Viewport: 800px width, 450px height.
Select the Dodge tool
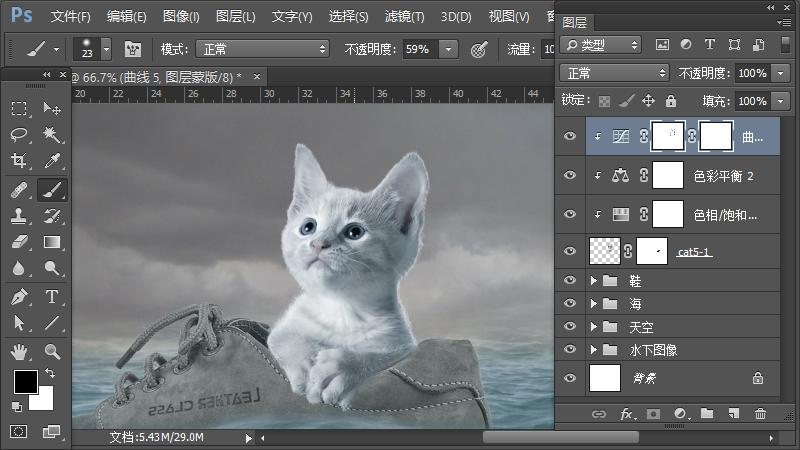tap(52, 268)
